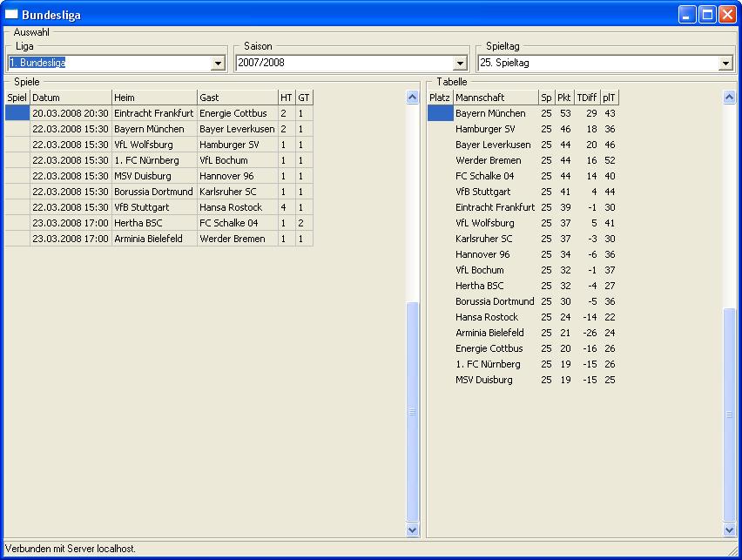Select Hertha BSC in the Heim column
742x560 pixels.
(x=154, y=222)
